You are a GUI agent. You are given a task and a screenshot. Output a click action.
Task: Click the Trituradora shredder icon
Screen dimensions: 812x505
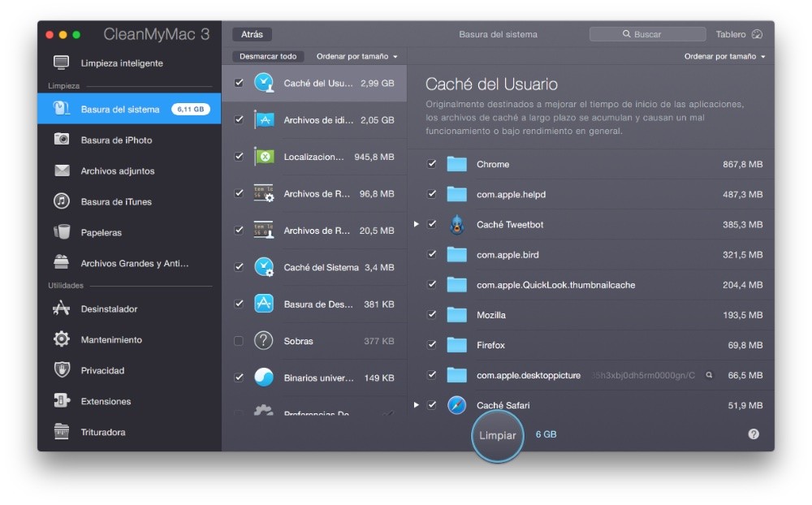click(61, 431)
